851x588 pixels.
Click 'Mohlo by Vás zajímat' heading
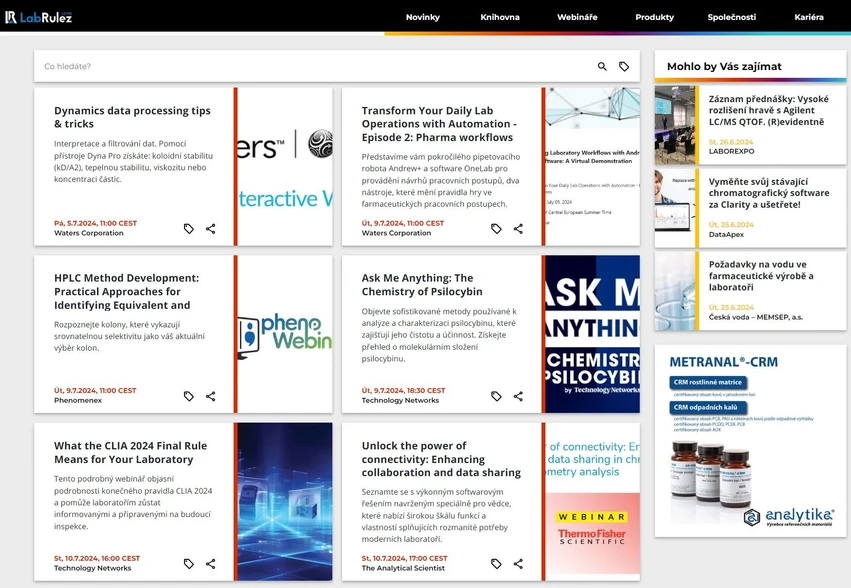[x=724, y=66]
